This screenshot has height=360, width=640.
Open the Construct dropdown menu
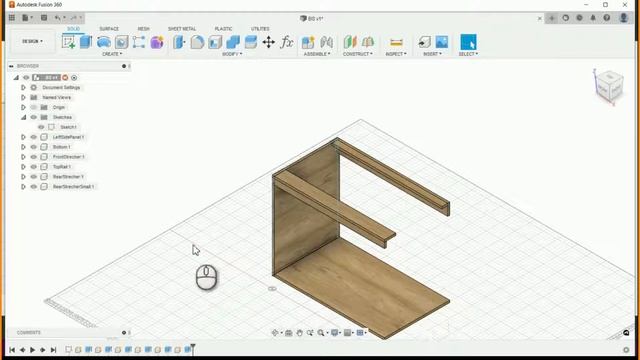[x=358, y=54]
